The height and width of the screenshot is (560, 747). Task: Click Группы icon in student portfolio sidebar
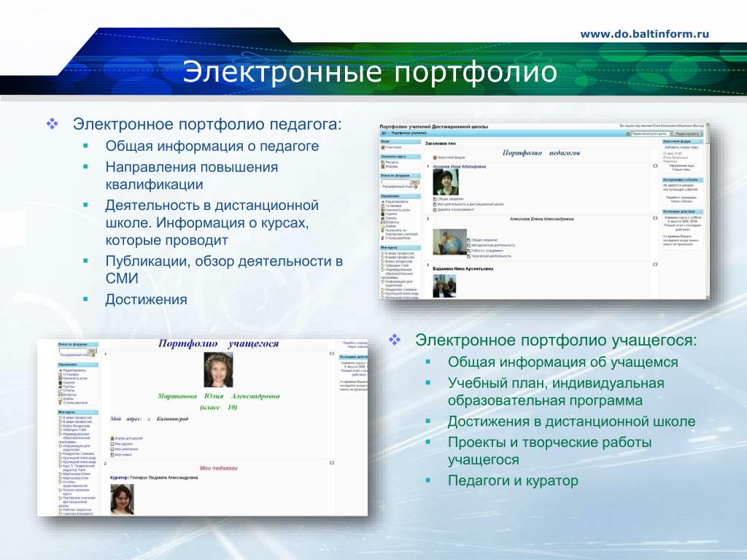(x=60, y=386)
